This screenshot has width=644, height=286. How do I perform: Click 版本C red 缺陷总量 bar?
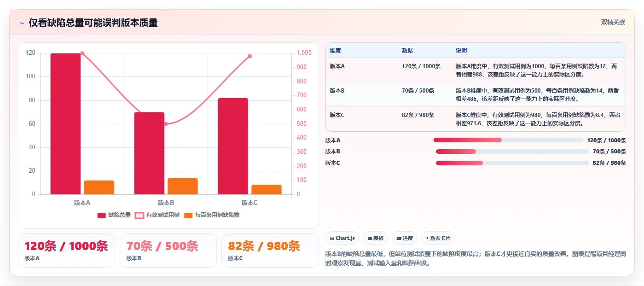click(233, 146)
